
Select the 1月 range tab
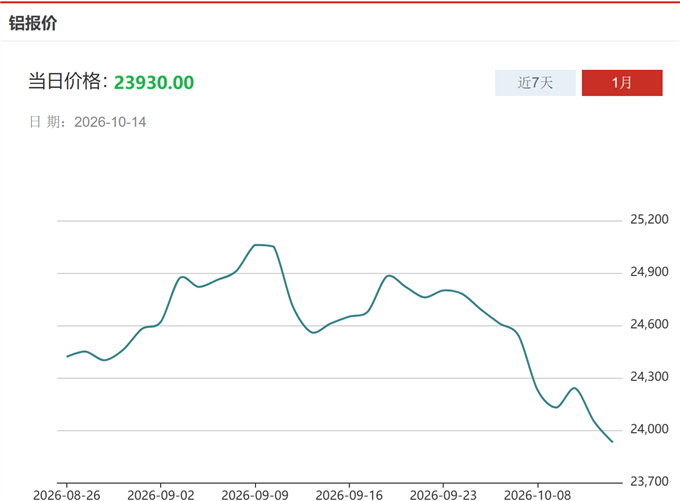tap(622, 82)
